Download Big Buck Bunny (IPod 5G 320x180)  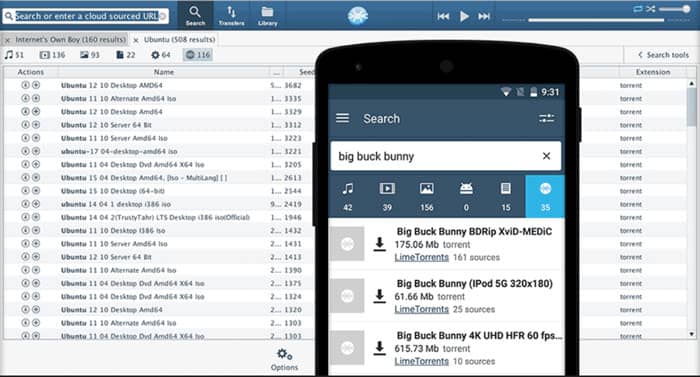tap(379, 296)
